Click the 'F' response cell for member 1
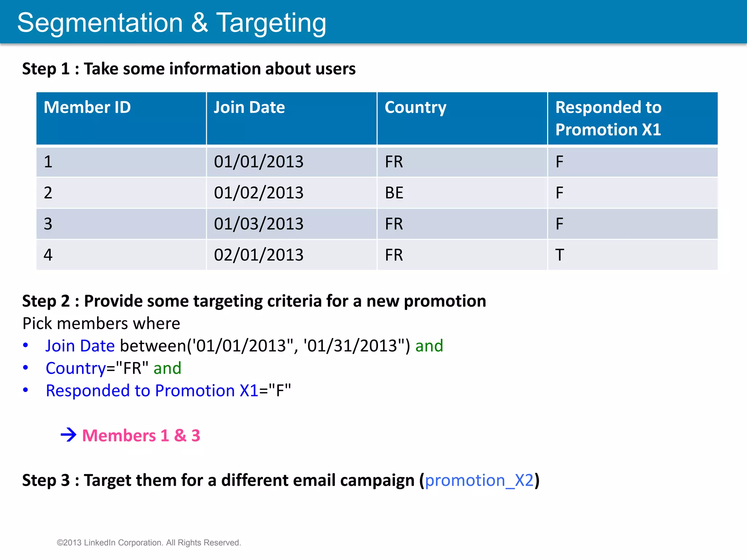 pos(633,162)
